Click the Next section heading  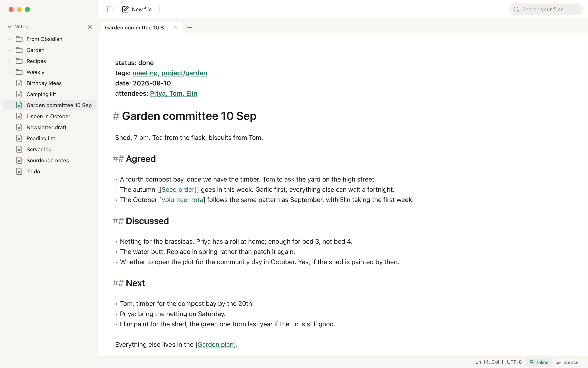pos(135,283)
